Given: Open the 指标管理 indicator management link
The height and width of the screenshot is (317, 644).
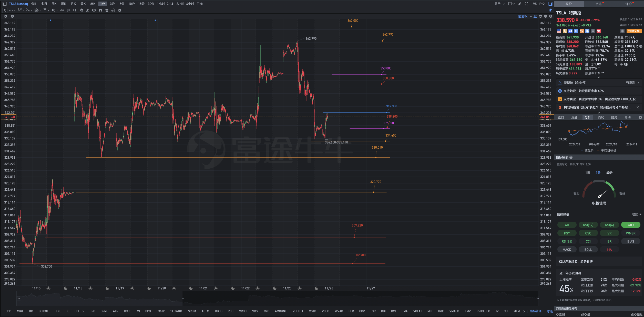Looking at the screenshot, I should [x=536, y=311].
